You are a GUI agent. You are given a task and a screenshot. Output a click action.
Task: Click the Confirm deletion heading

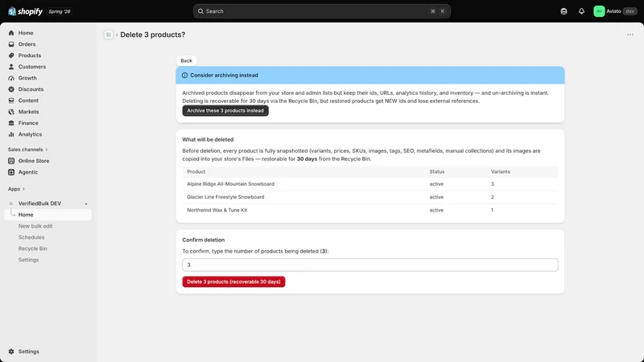(204, 240)
